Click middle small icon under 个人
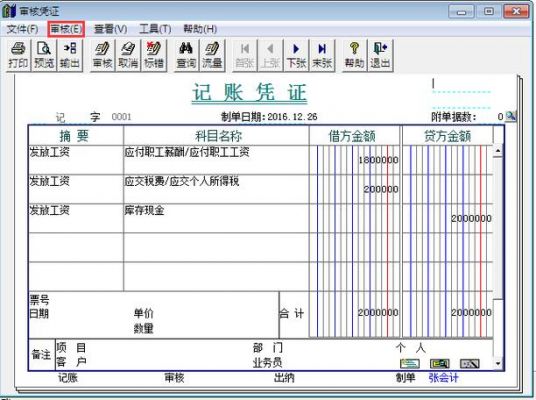 [x=440, y=364]
